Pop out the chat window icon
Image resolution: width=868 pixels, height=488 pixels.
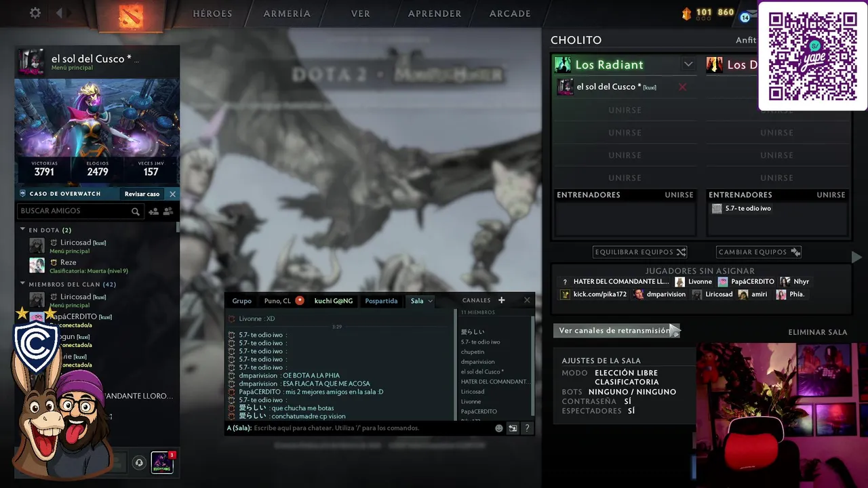point(513,428)
